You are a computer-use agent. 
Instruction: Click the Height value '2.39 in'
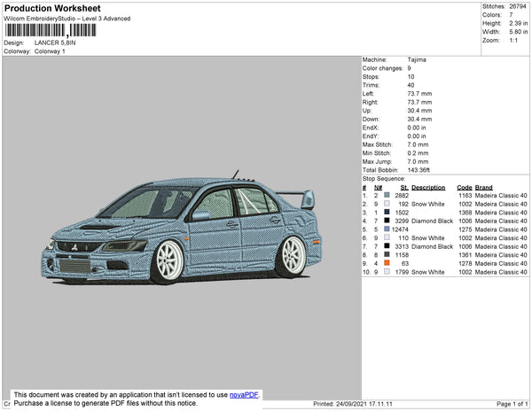(x=519, y=23)
